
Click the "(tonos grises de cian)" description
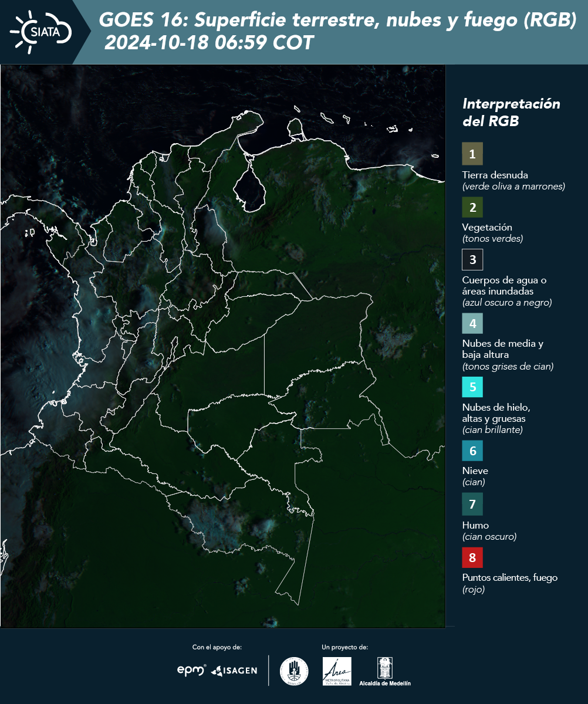pos(508,367)
